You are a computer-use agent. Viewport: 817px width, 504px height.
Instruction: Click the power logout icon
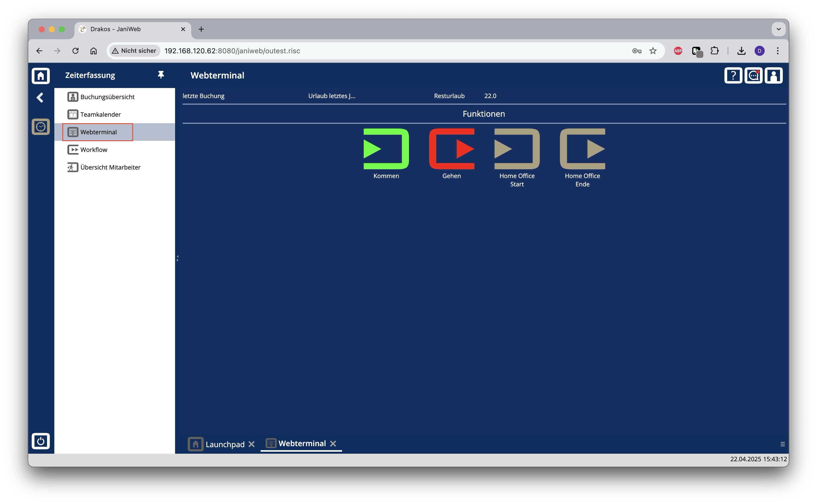coord(41,441)
